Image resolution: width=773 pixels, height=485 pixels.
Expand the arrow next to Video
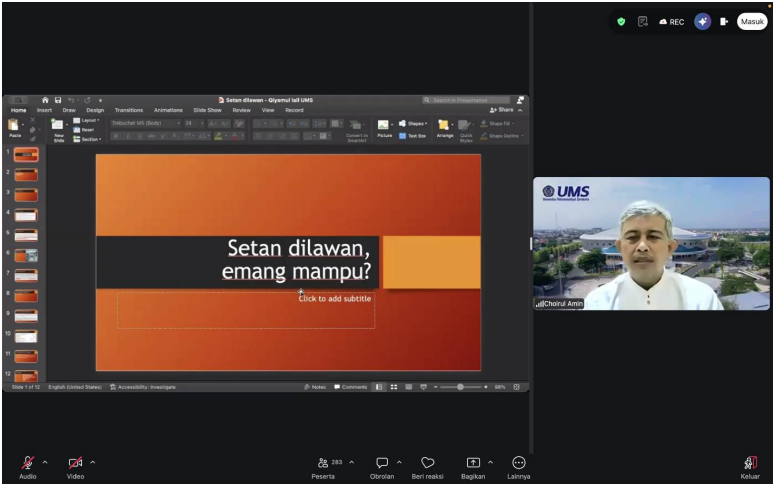[x=93, y=462]
